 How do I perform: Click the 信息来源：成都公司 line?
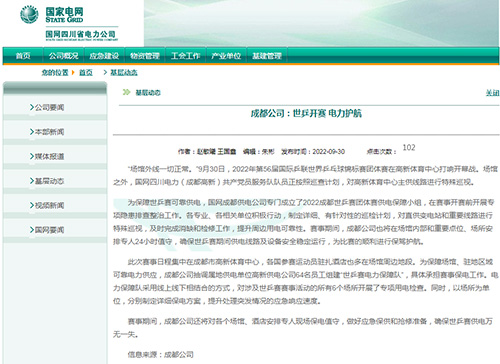coord(161,354)
